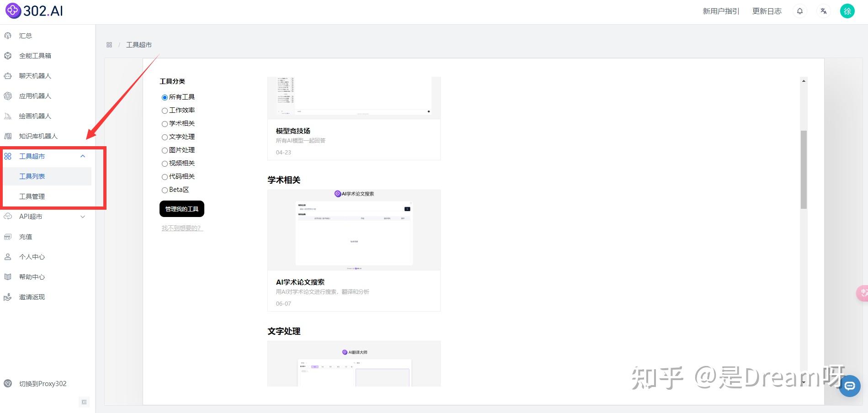Viewport: 868px width, 413px height.
Task: Click the 知识库机器人 books icon
Action: [8, 136]
